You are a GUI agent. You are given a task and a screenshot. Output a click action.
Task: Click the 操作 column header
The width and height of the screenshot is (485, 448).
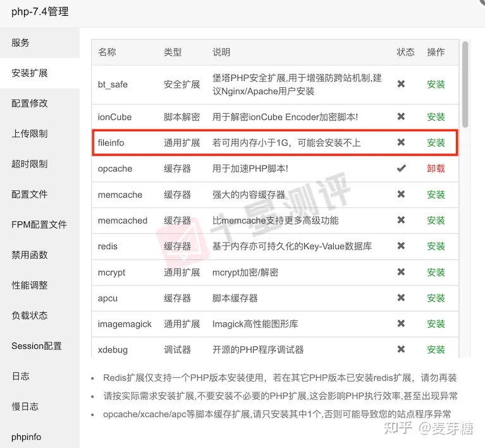(x=436, y=52)
